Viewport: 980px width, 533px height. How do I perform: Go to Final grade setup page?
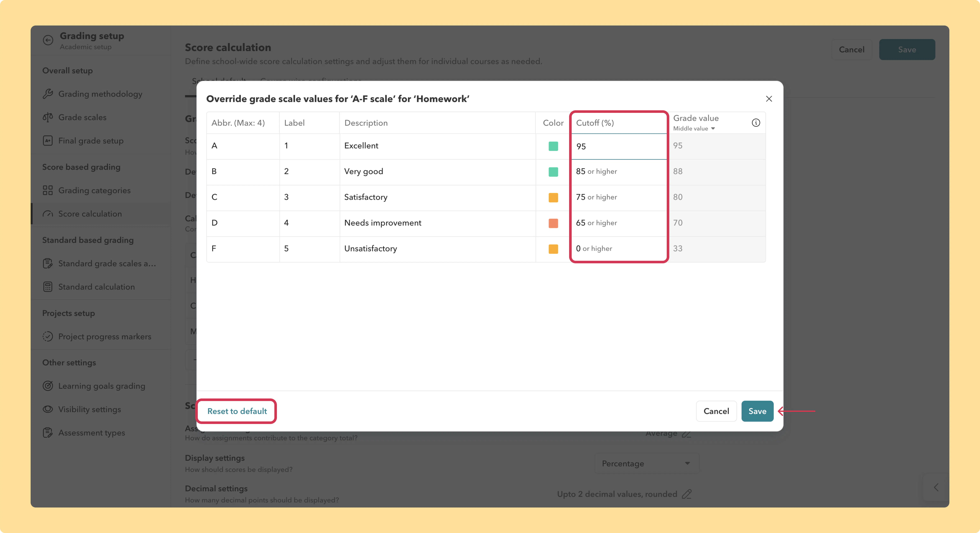[91, 141]
